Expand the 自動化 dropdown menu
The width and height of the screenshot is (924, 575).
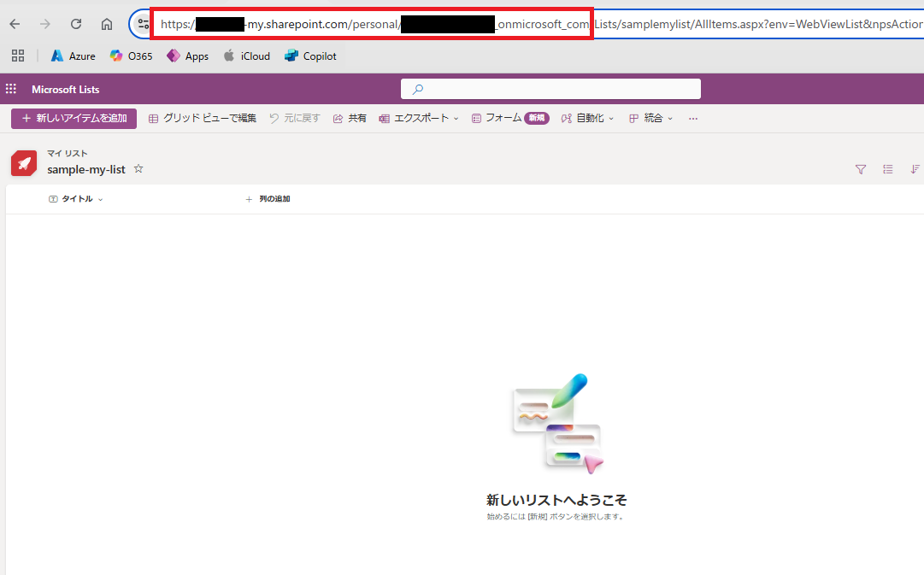(588, 119)
